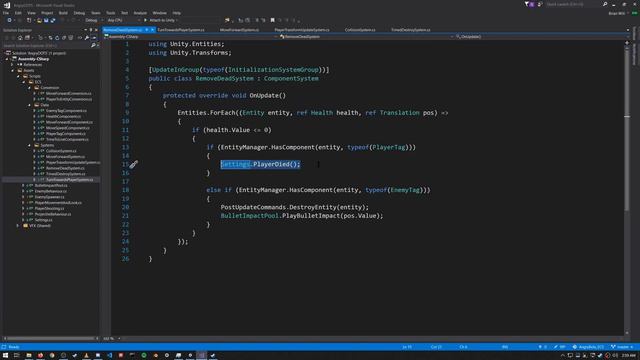Select HealthComponent.cs in Solution Explorer
Viewport: 640px width, 360px height.
tap(63, 116)
